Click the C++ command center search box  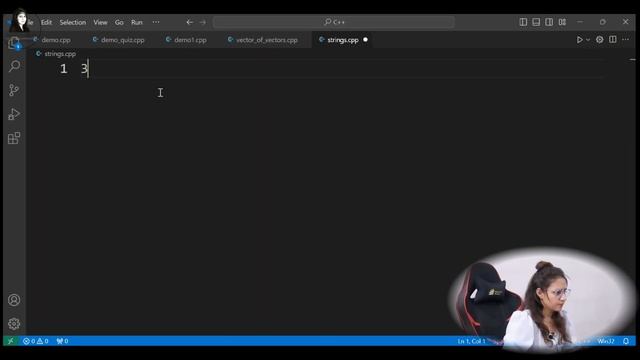(x=334, y=22)
